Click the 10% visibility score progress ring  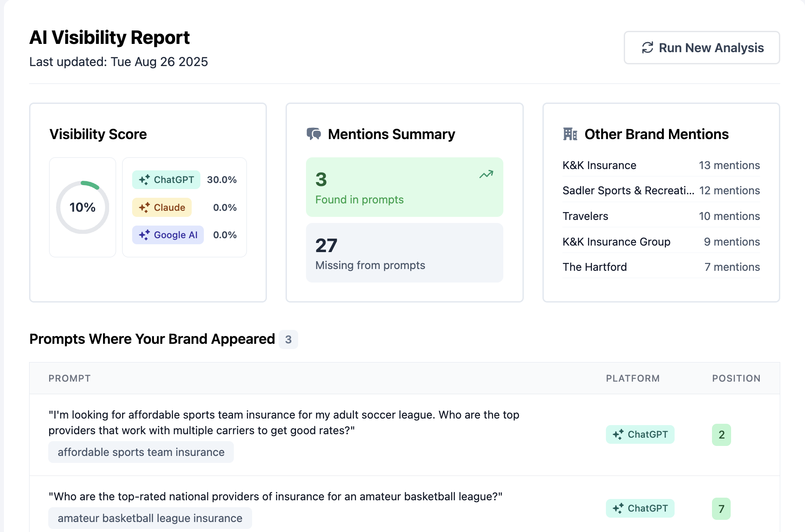83,207
